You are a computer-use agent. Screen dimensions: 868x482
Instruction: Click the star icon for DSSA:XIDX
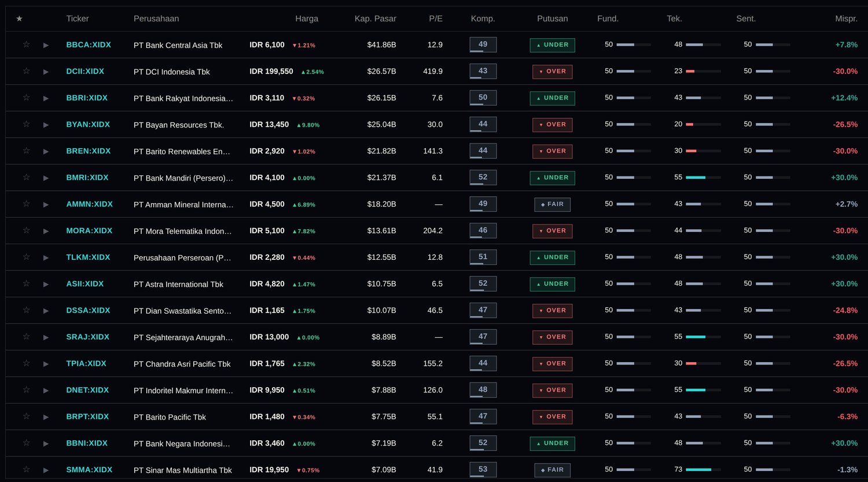coord(26,310)
